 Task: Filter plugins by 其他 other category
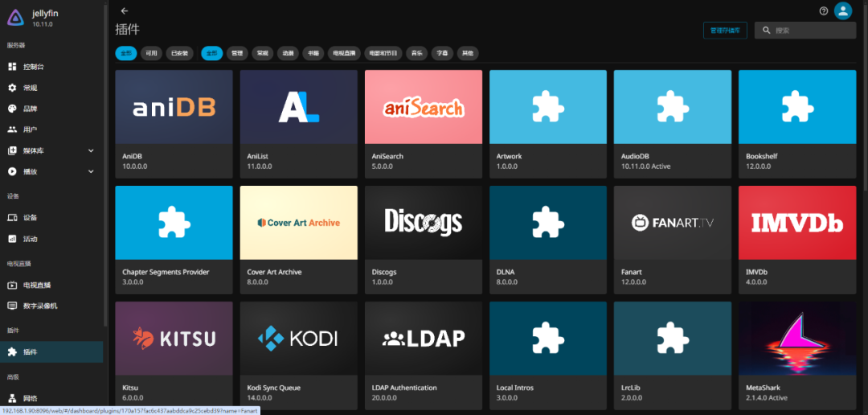click(x=468, y=53)
